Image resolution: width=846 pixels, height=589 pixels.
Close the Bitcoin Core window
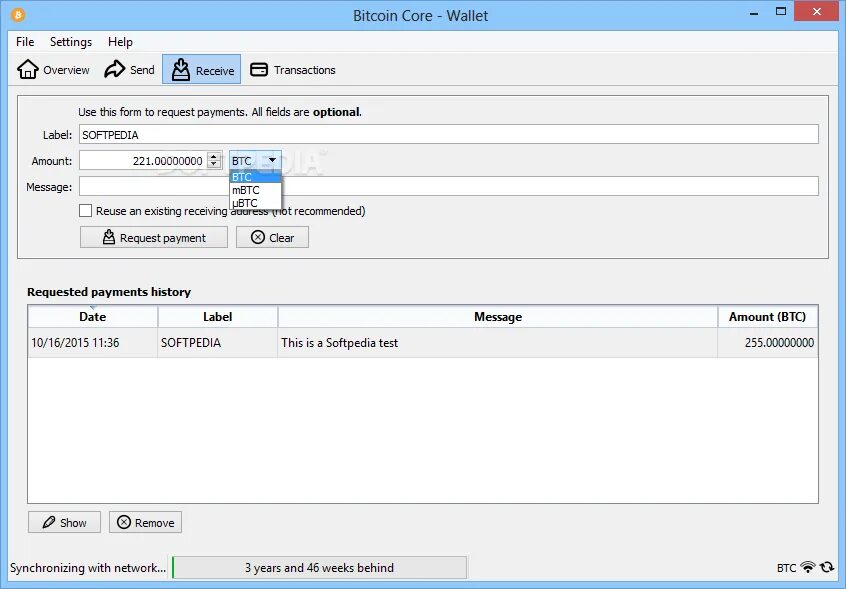pos(817,12)
